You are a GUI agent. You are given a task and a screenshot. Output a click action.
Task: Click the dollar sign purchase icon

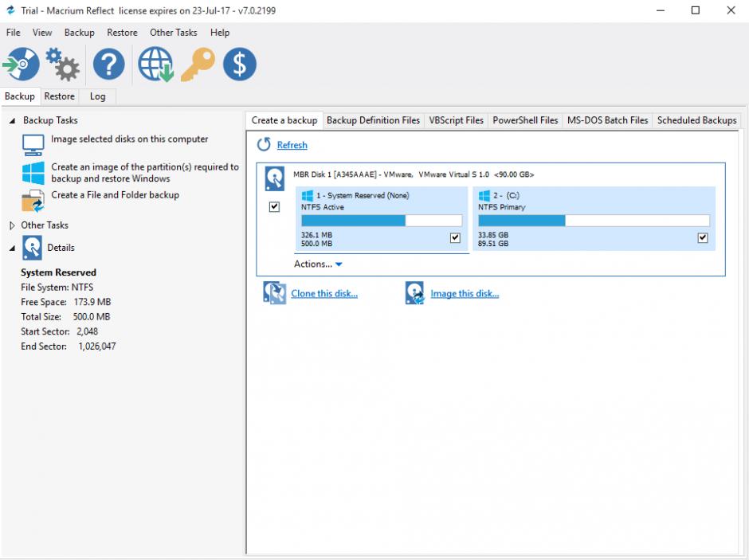pyautogui.click(x=240, y=64)
